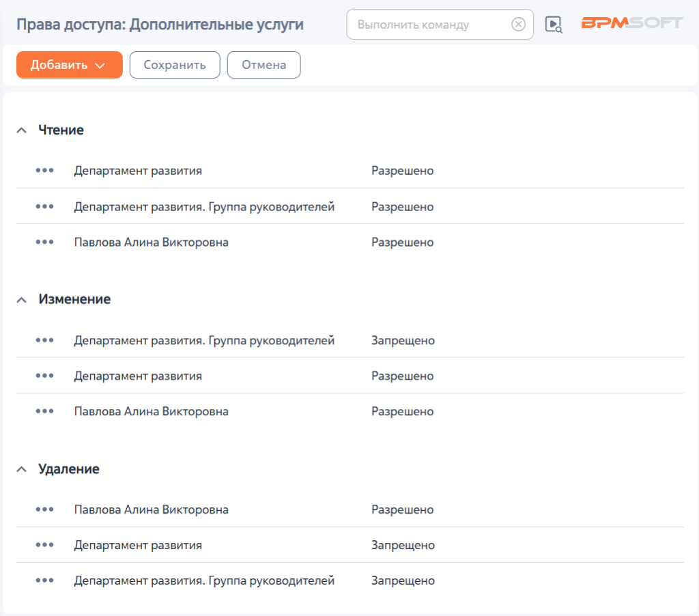The height and width of the screenshot is (616, 699).
Task: Open menu for Павлова Алина Викторовна in Чтение
Action: pyautogui.click(x=44, y=242)
